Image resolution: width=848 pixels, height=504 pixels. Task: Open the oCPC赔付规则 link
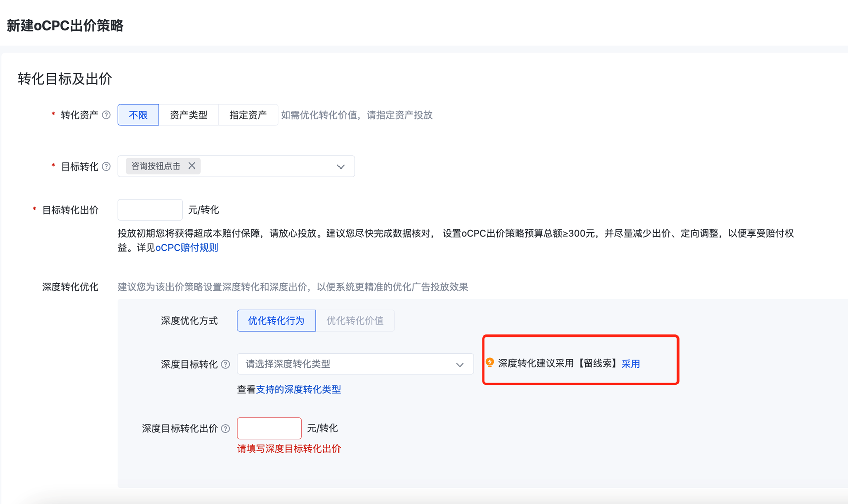click(x=187, y=248)
